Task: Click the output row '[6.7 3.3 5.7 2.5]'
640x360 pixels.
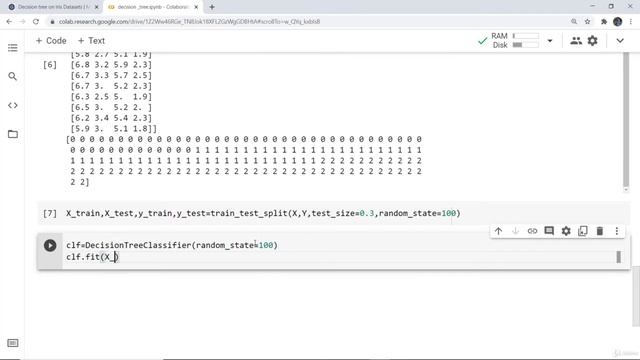Action: click(x=111, y=76)
